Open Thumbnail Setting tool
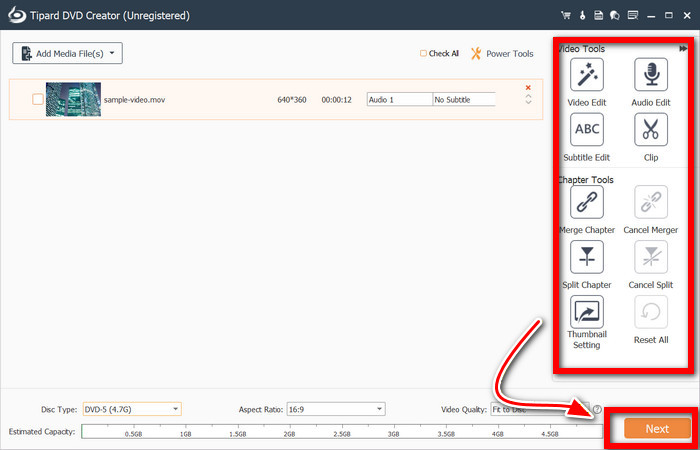Viewport: 700px width, 450px height. pyautogui.click(x=586, y=313)
